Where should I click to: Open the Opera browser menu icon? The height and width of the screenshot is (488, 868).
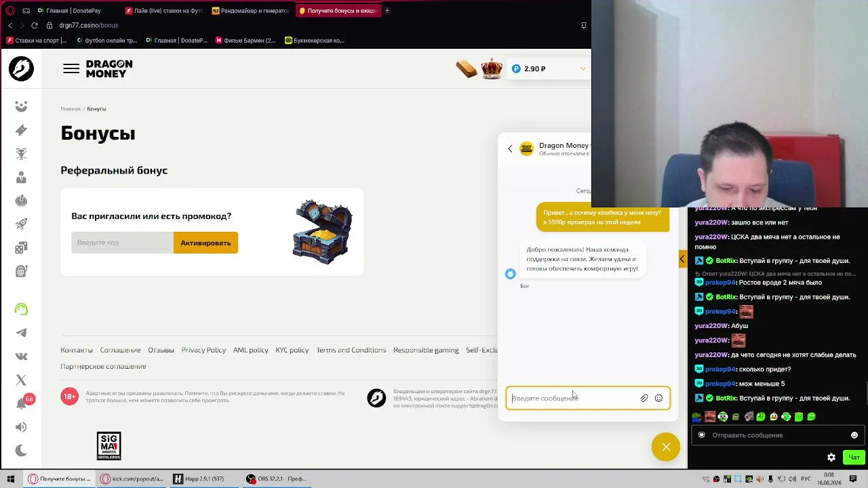coord(10,11)
